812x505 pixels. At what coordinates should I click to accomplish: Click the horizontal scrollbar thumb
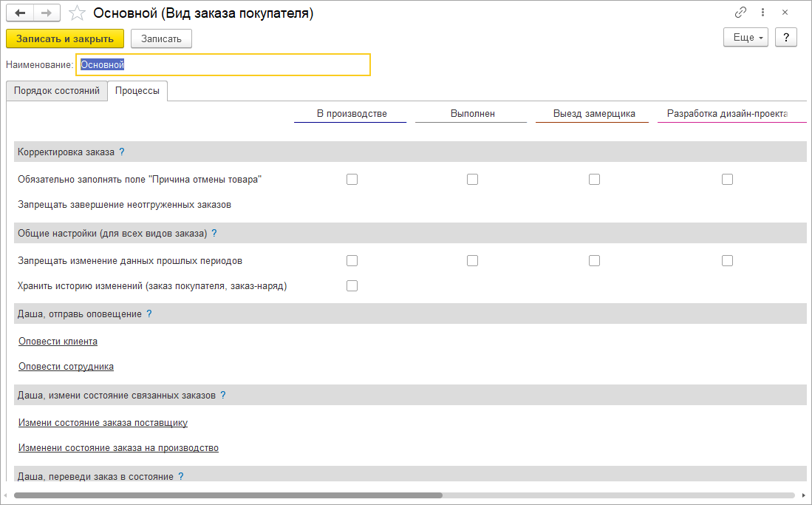coord(228,495)
